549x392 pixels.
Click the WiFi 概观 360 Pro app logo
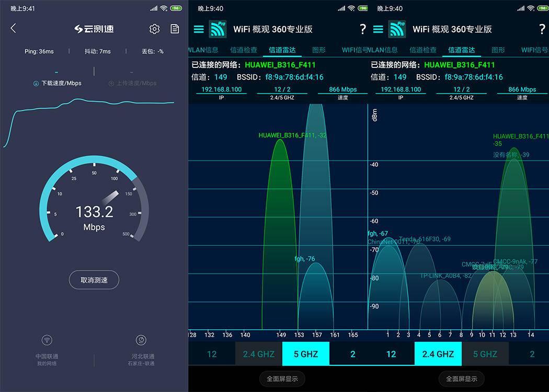218,30
